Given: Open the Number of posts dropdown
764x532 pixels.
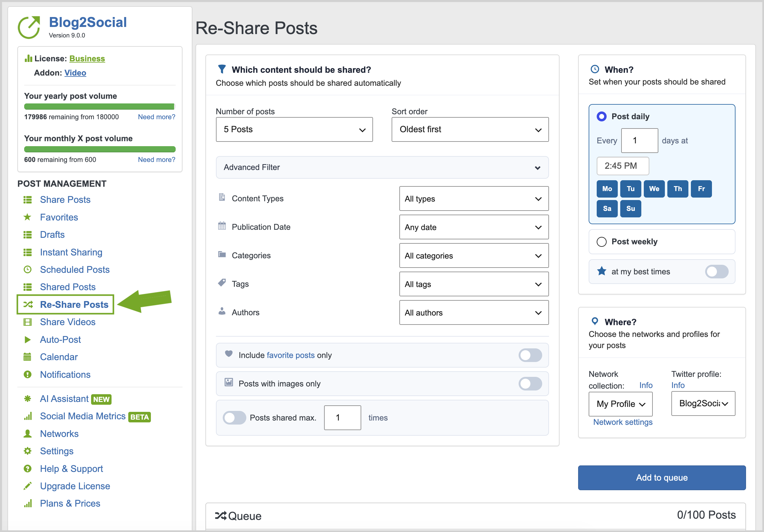Looking at the screenshot, I should pos(294,129).
